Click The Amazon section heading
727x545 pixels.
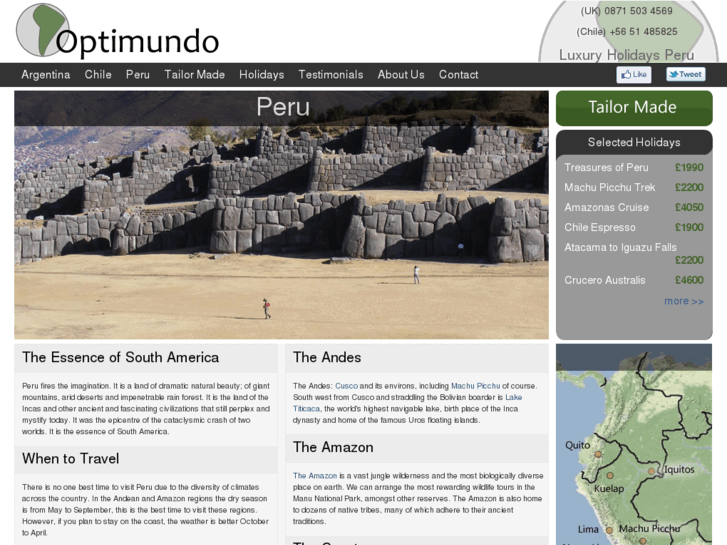[333, 447]
